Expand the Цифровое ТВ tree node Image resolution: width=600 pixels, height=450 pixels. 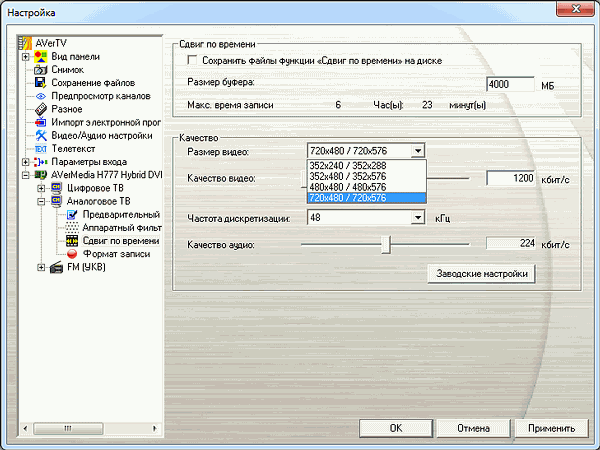[41, 188]
